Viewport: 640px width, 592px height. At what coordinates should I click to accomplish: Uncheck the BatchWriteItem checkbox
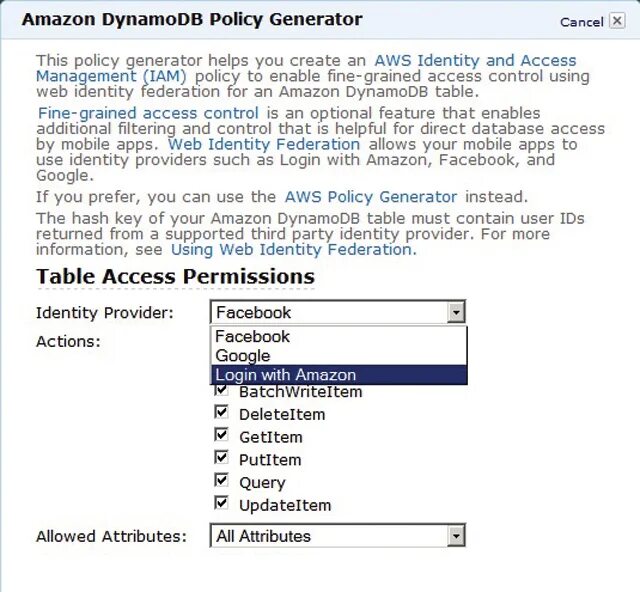(221, 391)
